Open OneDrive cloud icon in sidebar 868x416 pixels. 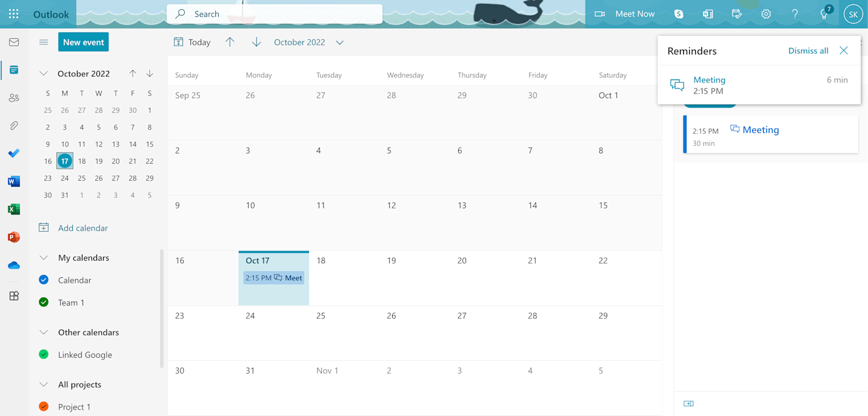click(x=14, y=265)
